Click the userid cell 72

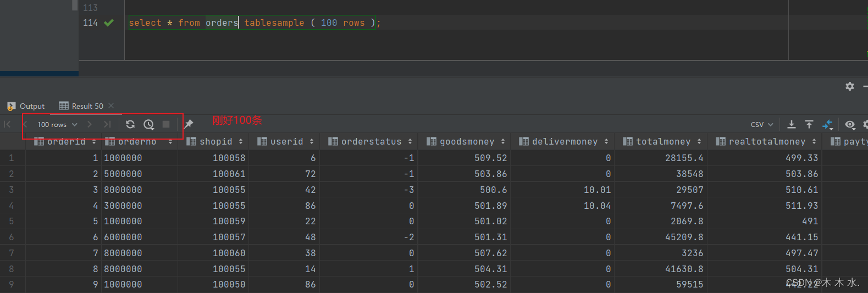(284, 174)
